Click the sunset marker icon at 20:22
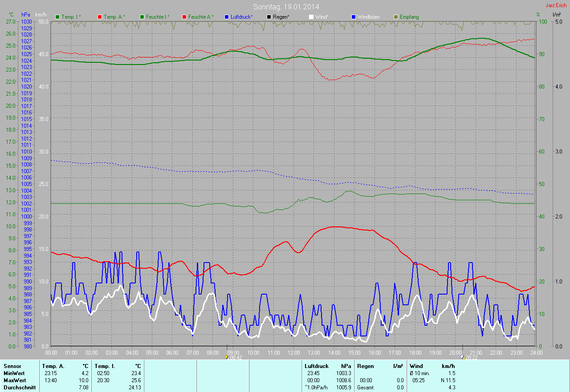The height and width of the screenshot is (392, 570). point(462,357)
